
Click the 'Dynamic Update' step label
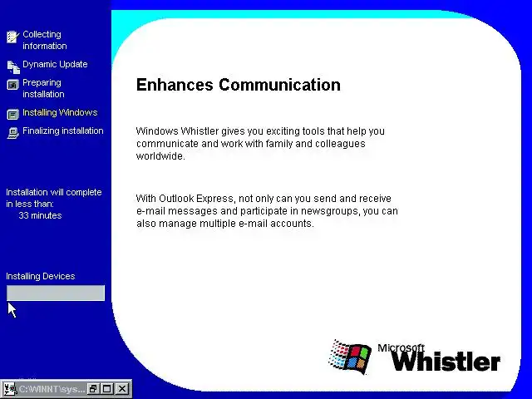point(55,64)
